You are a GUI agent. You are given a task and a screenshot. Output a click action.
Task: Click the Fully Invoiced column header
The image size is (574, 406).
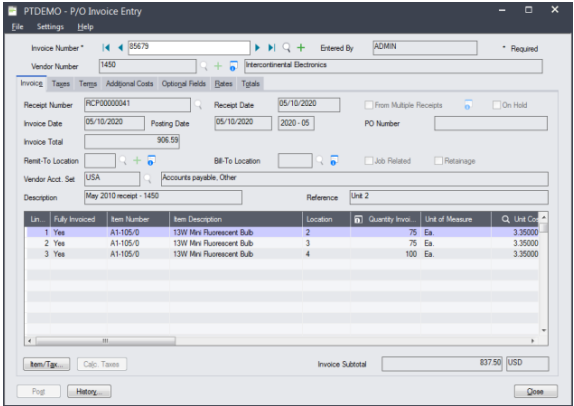pos(79,219)
